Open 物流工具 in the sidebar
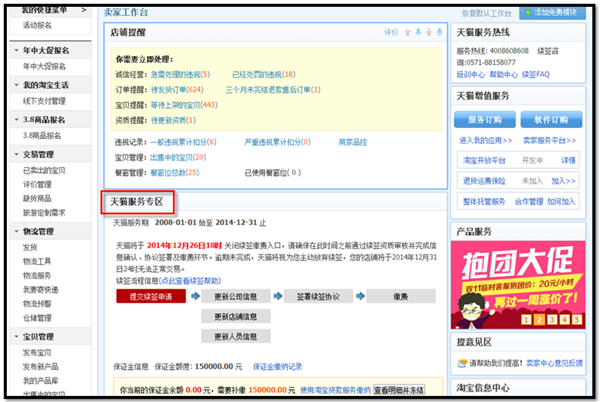This screenshot has width=600, height=402. (37, 262)
